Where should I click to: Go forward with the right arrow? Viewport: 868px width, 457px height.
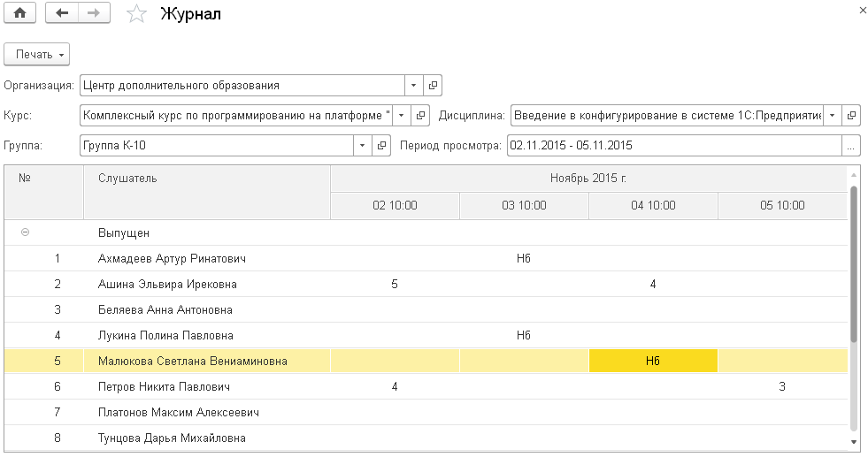(94, 13)
